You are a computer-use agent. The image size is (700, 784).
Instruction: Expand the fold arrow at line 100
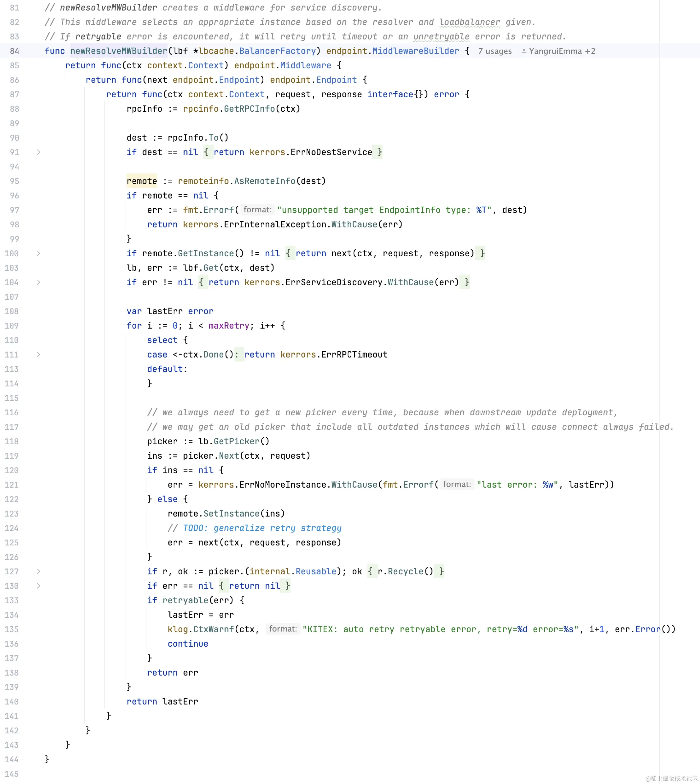(x=38, y=253)
